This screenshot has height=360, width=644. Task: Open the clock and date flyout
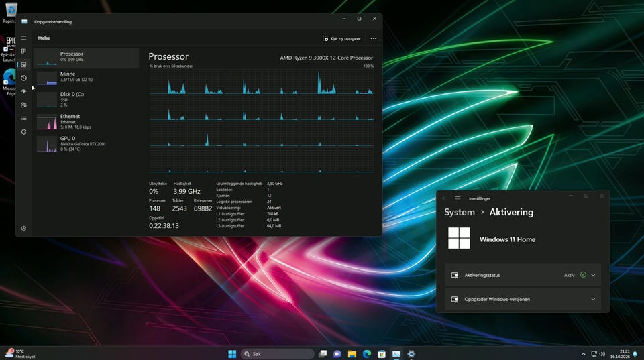click(x=620, y=354)
